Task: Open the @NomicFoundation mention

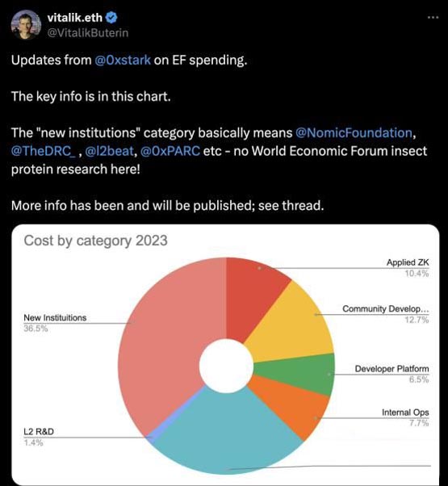Action: point(354,132)
